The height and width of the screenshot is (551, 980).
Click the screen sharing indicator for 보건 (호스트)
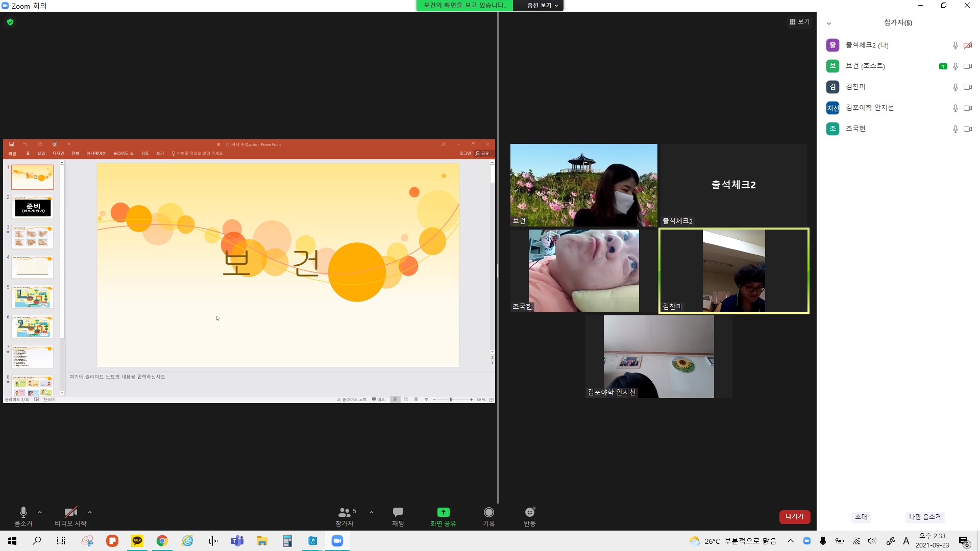pyautogui.click(x=943, y=66)
